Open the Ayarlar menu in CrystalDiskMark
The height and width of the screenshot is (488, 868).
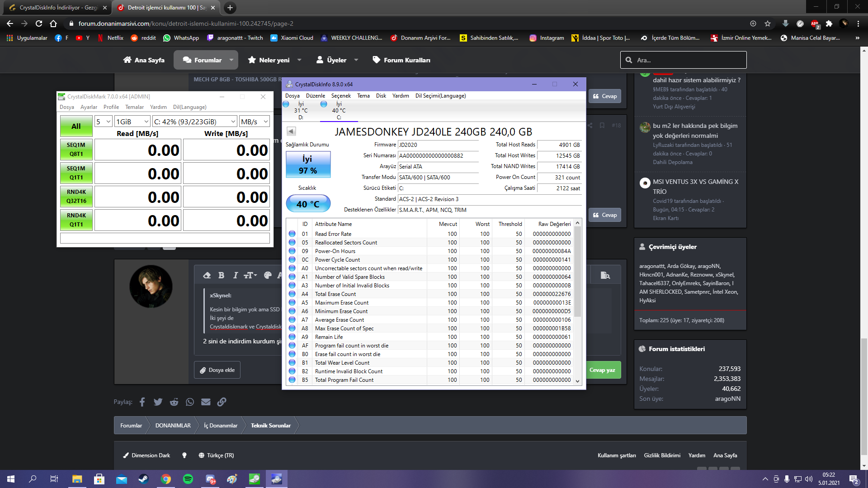coord(89,107)
